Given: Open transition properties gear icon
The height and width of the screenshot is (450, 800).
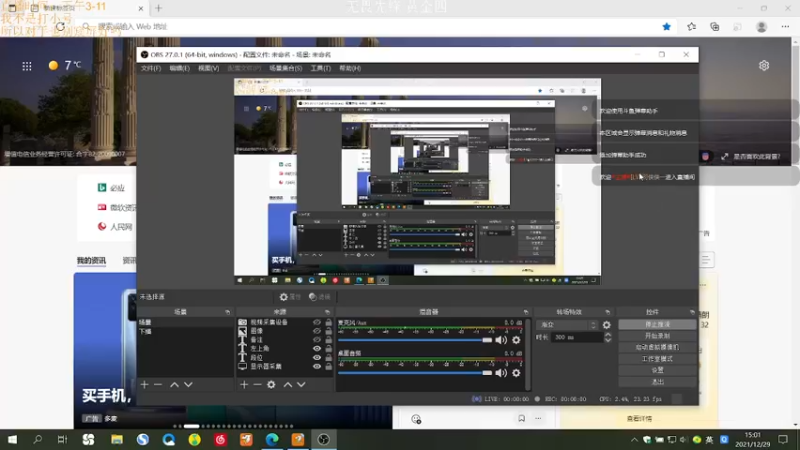Looking at the screenshot, I should tap(606, 324).
